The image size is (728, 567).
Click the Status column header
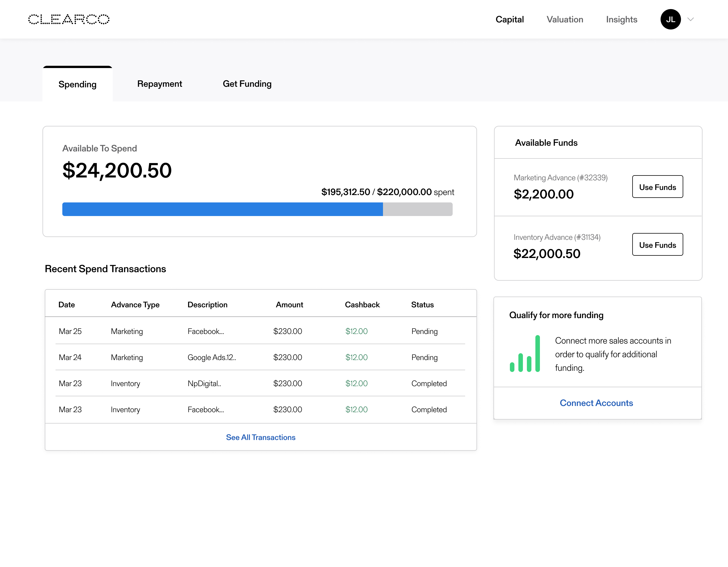(x=422, y=304)
